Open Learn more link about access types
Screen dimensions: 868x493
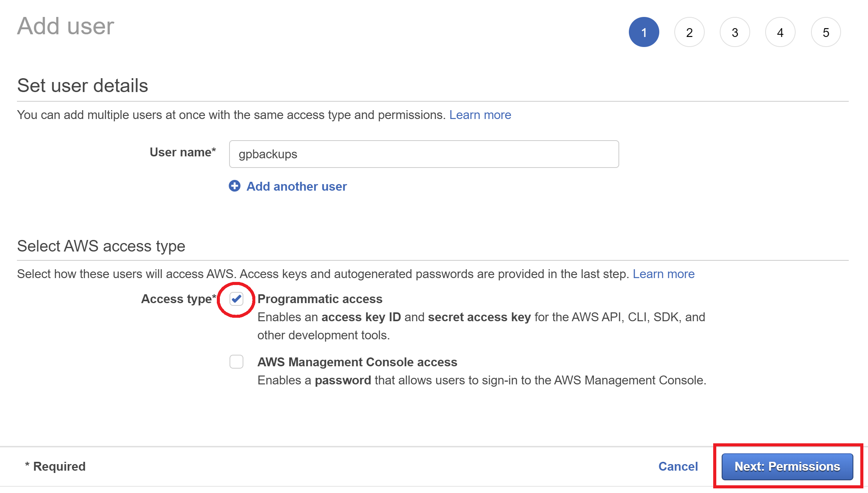664,274
